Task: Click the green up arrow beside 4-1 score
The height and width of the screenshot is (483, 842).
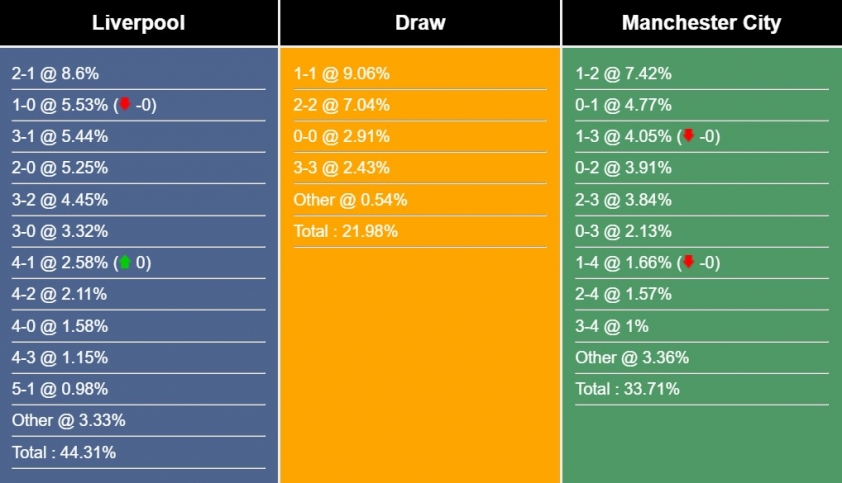Action: 125,262
